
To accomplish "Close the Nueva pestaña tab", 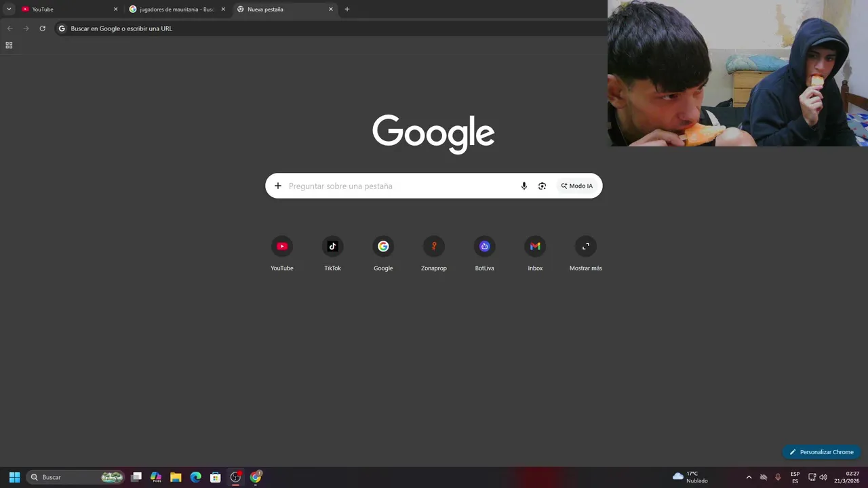I will tap(331, 9).
